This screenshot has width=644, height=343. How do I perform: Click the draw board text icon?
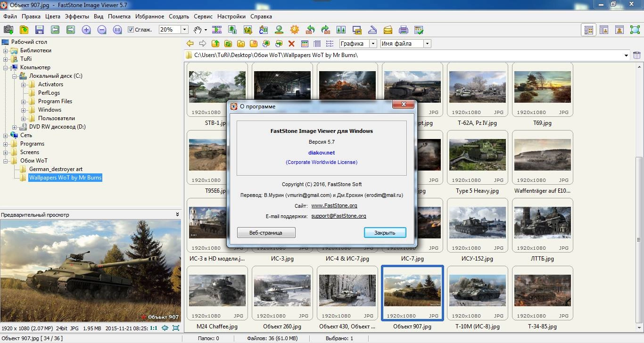coord(264,30)
